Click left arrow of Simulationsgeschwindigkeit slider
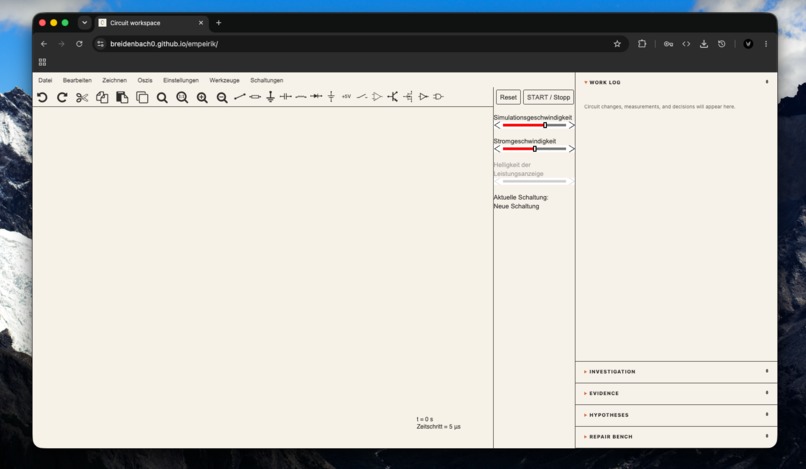Screen dimensions: 806x469 [x=497, y=125]
